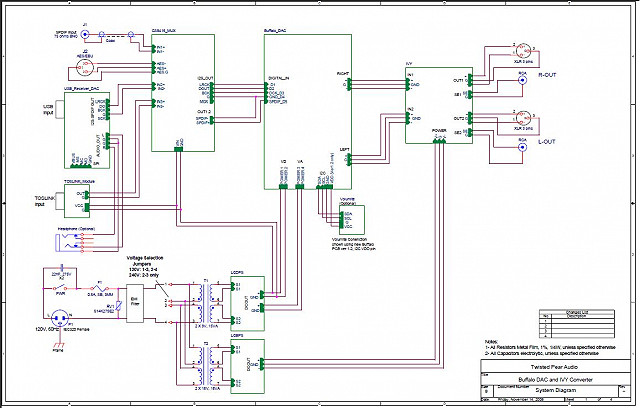The height and width of the screenshot is (408, 640).
Task: Click the IEC320 mains inlet P1 symbol
Action: (60, 317)
